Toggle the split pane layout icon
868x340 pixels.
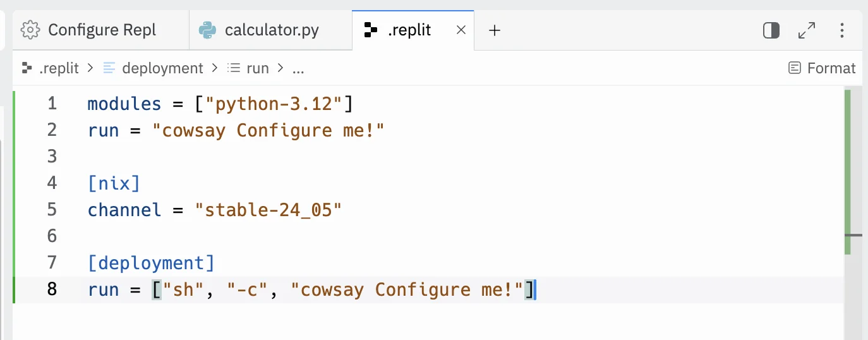(771, 30)
